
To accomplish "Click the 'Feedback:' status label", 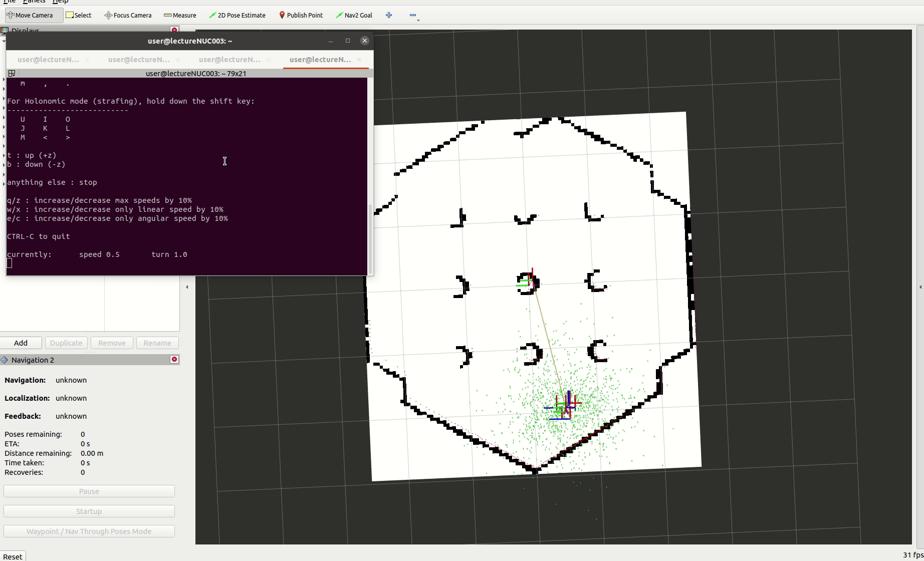I will [23, 416].
